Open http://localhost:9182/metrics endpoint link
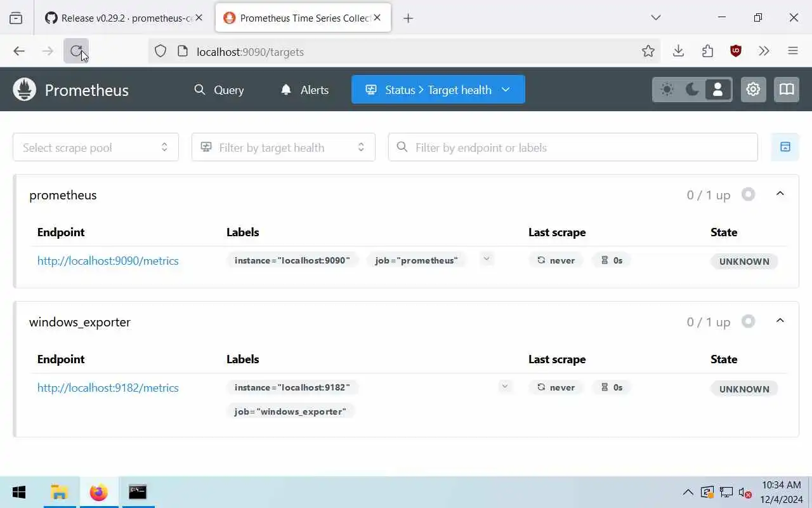This screenshot has width=812, height=508. (108, 387)
